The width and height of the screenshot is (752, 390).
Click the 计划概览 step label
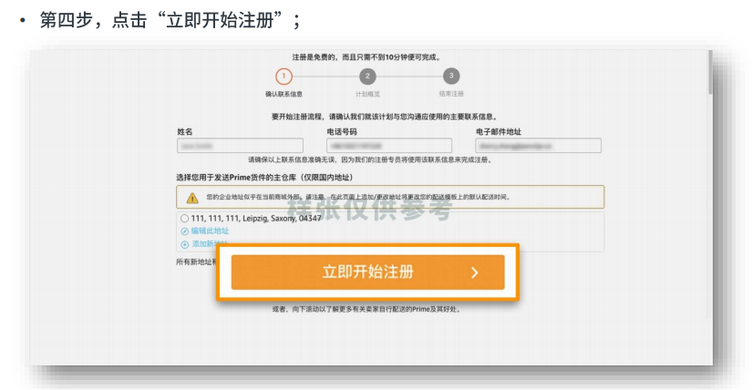[367, 94]
